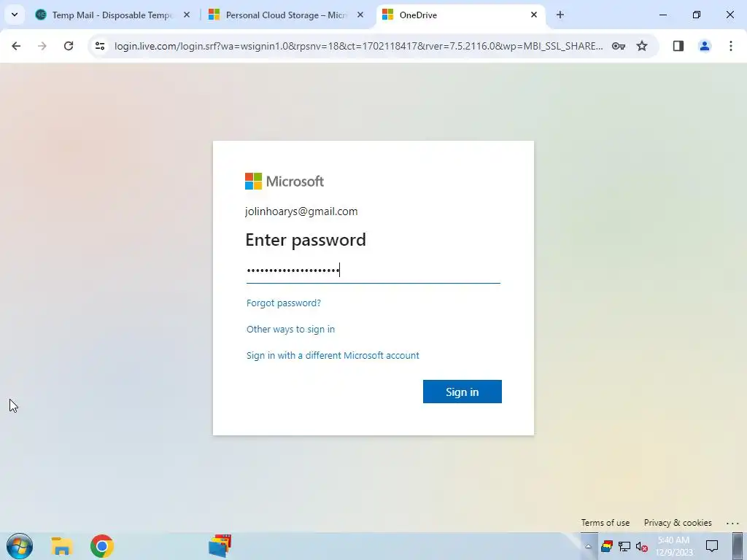747x560 pixels.
Task: Click the Chrome taskbar icon
Action: point(102,545)
